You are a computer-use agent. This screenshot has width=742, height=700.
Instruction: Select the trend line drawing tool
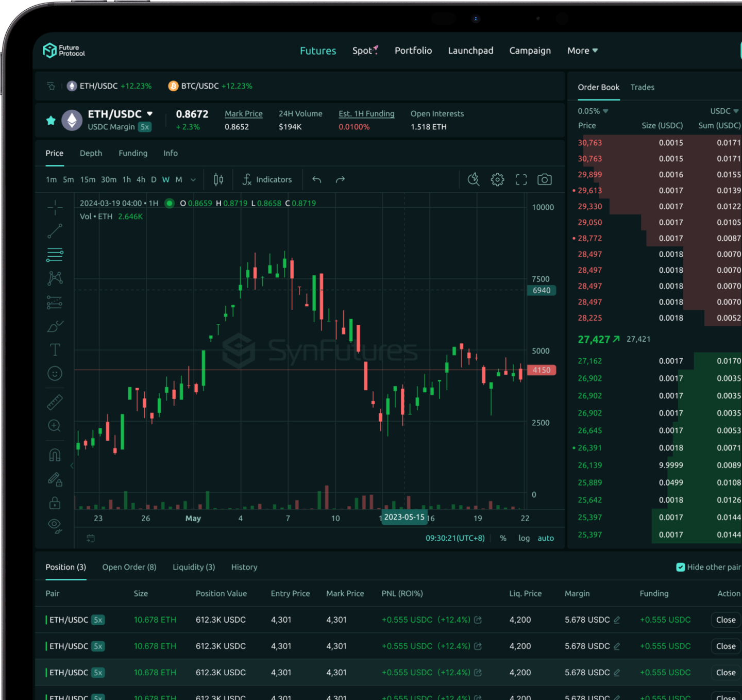click(55, 231)
